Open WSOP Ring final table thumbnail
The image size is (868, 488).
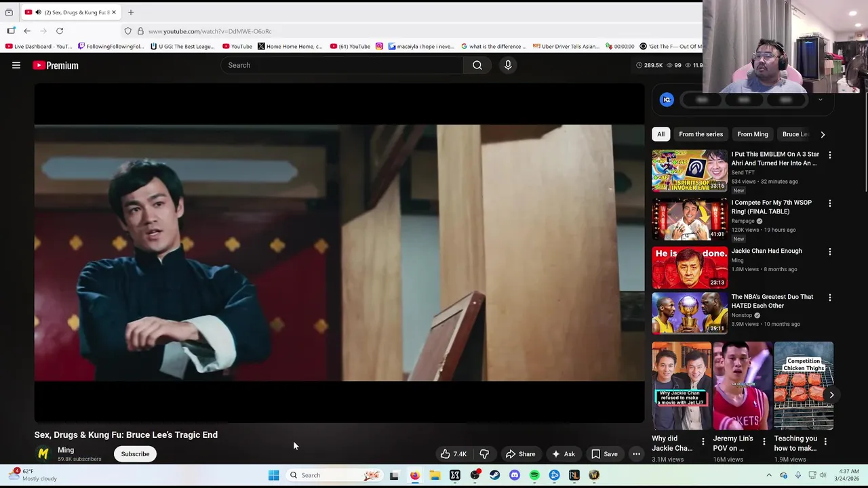[690, 220]
